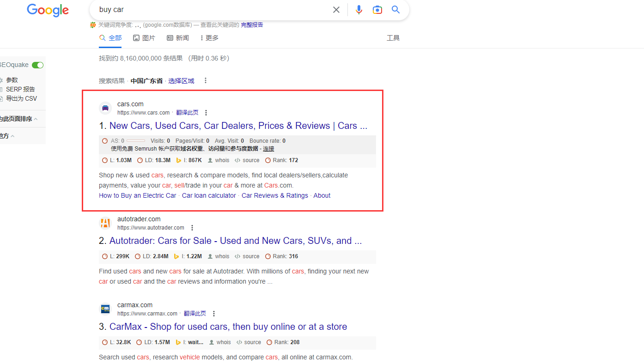Click the autotrader.com site favicon

[105, 223]
